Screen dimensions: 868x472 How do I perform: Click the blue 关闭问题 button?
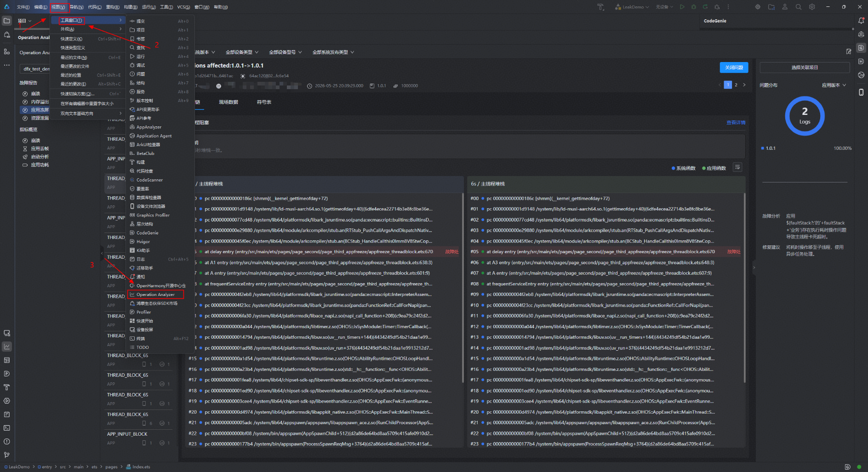[734, 68]
